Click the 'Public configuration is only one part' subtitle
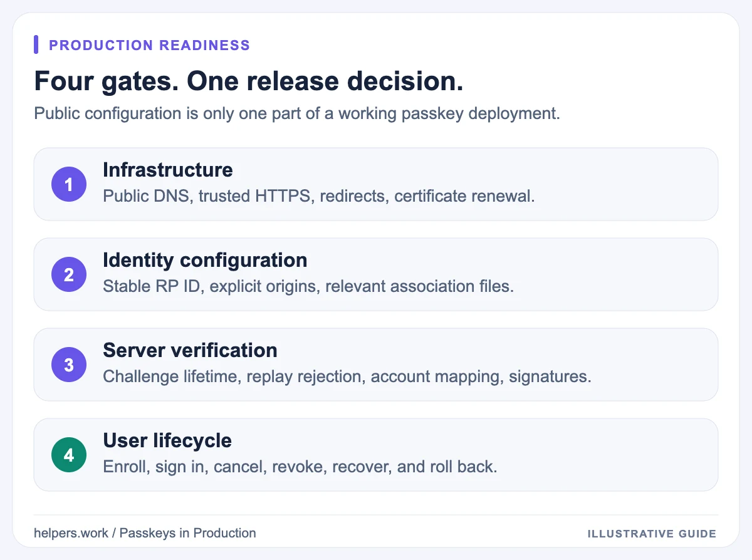 click(x=297, y=114)
